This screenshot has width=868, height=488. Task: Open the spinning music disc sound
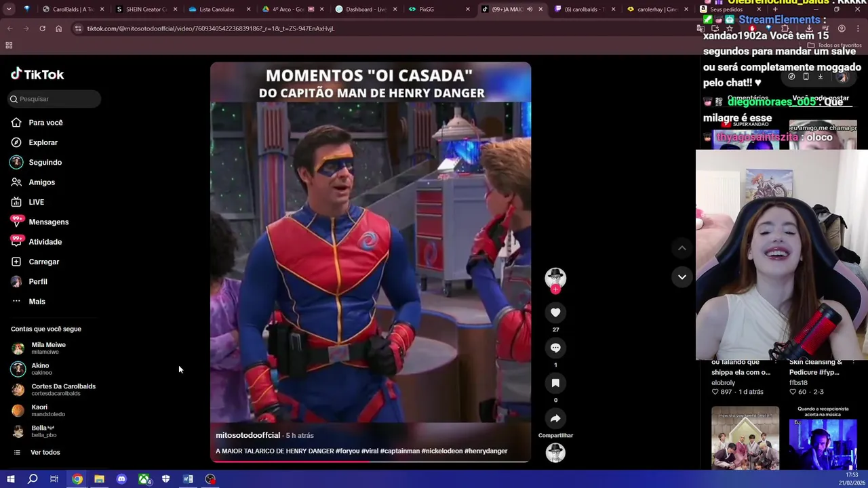coord(555,453)
